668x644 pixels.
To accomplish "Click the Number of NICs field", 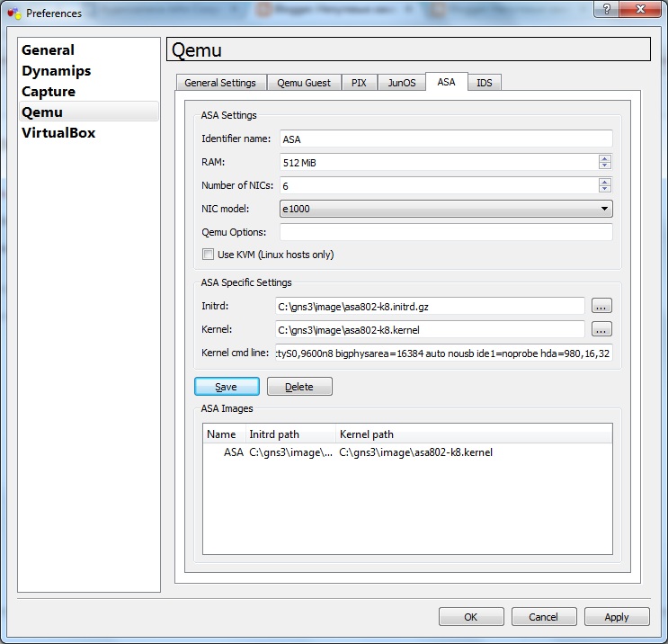I will (439, 186).
